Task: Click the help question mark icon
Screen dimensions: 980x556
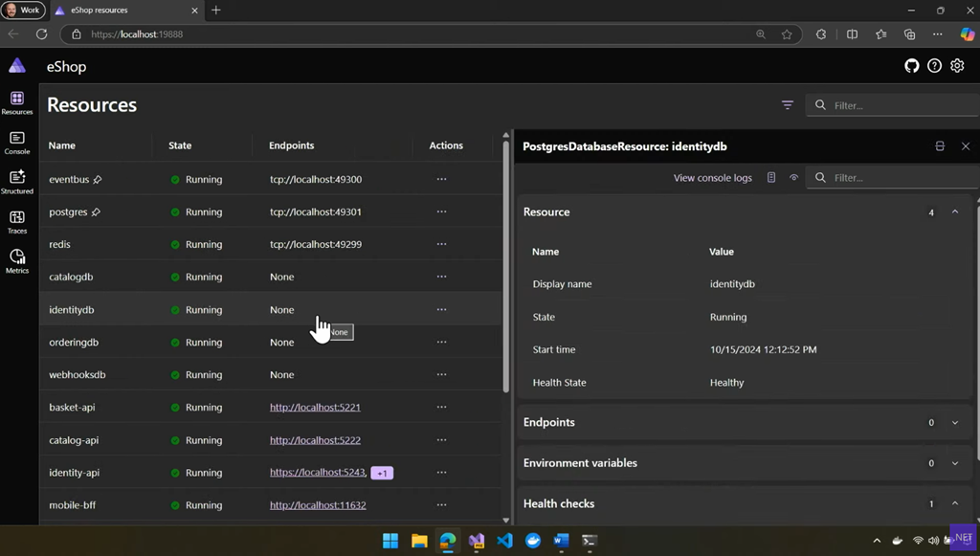Action: tap(934, 66)
